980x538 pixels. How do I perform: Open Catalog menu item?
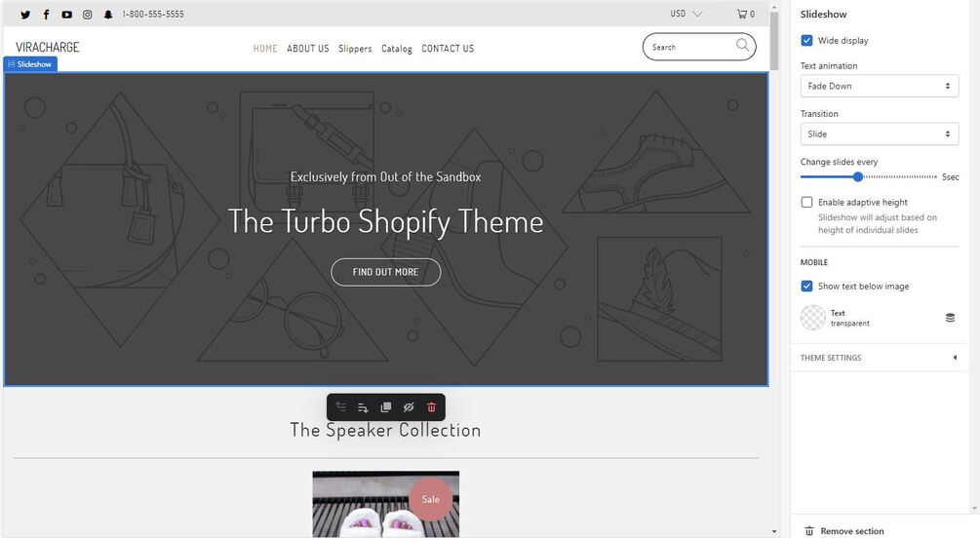pyautogui.click(x=397, y=48)
